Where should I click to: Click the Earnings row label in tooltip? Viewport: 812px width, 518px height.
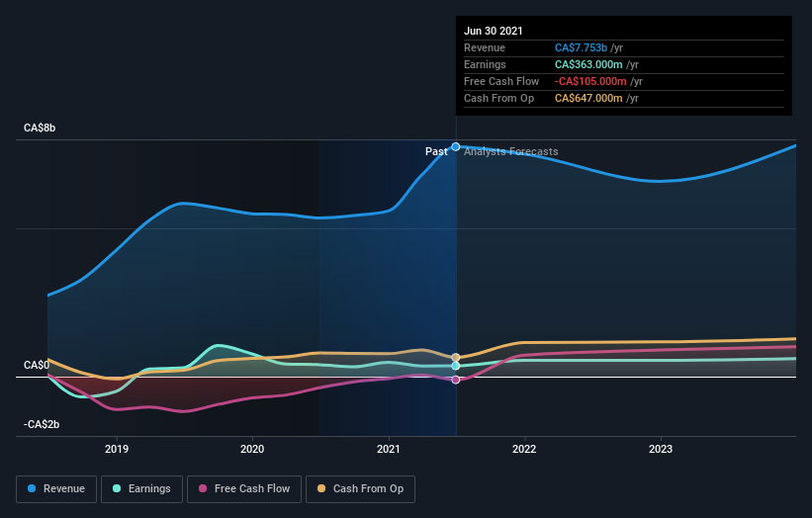(x=485, y=64)
